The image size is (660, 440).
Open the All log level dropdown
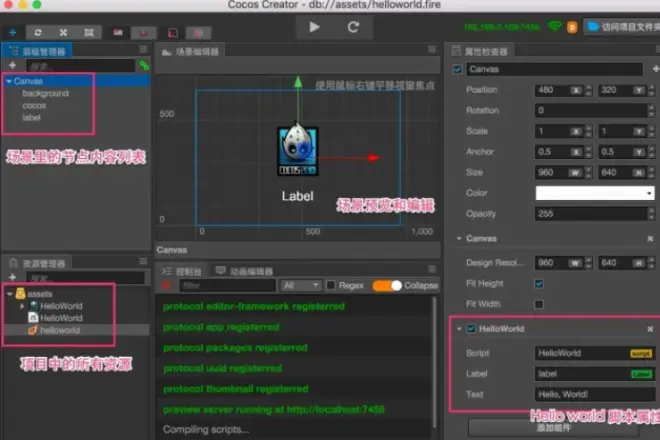pos(301,285)
